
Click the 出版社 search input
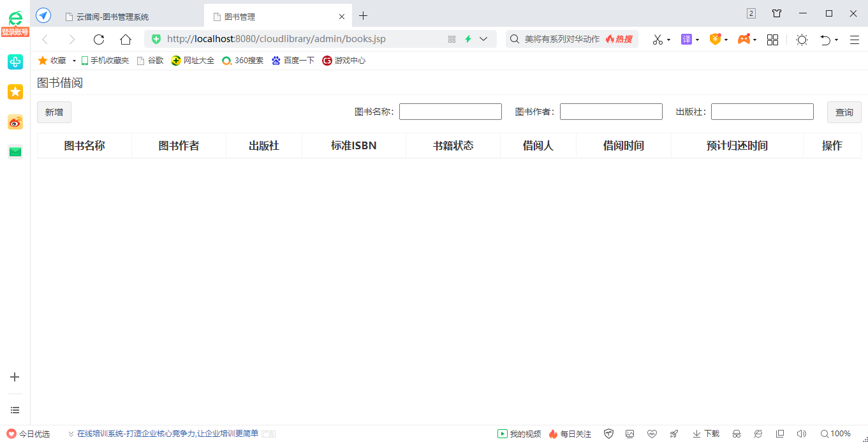pos(762,112)
